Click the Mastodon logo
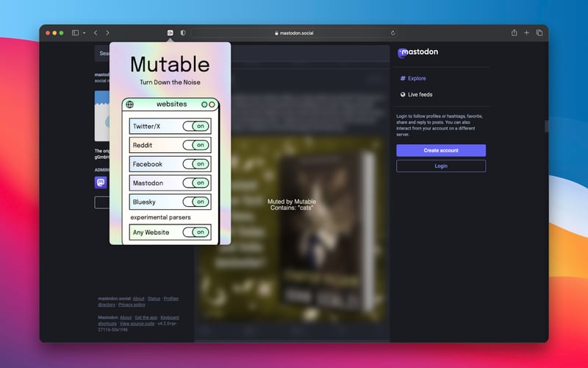Image resolution: width=588 pixels, height=368 pixels. tap(417, 52)
